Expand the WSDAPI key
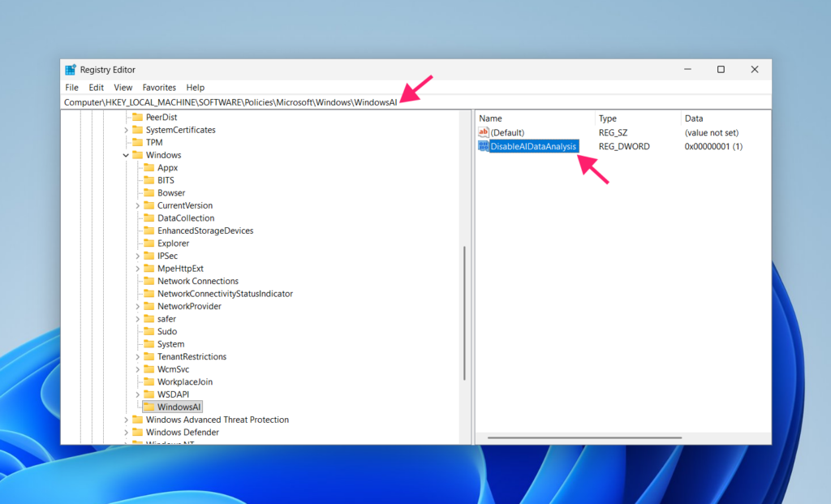This screenshot has width=831, height=504. click(138, 394)
